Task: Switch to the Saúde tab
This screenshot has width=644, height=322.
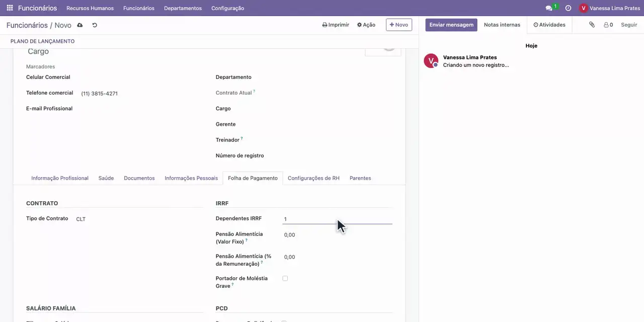Action: [106, 178]
